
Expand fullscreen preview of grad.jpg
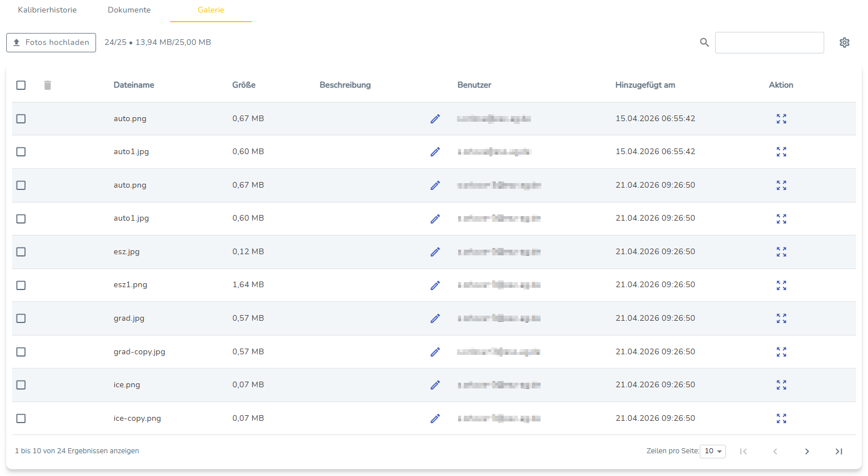[x=781, y=318]
